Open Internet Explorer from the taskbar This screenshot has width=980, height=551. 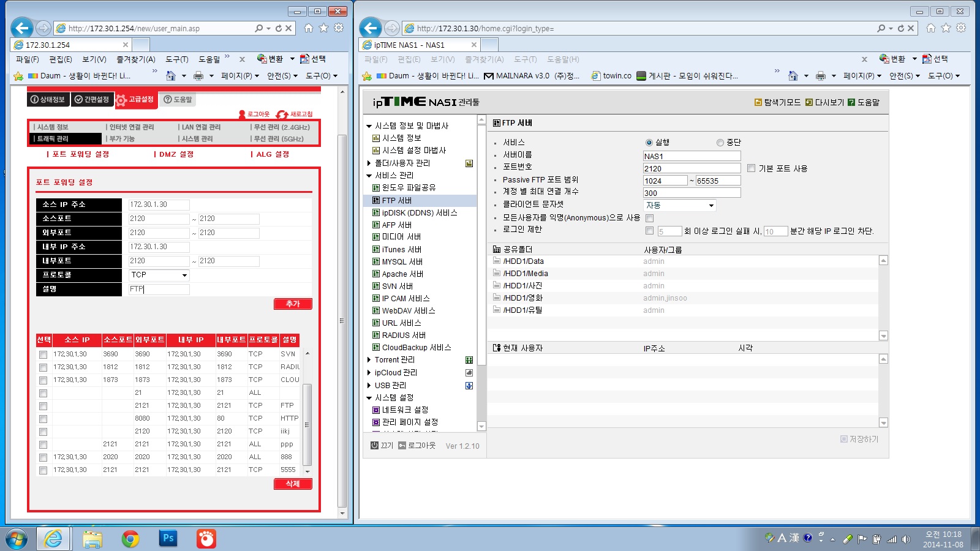[53, 539]
